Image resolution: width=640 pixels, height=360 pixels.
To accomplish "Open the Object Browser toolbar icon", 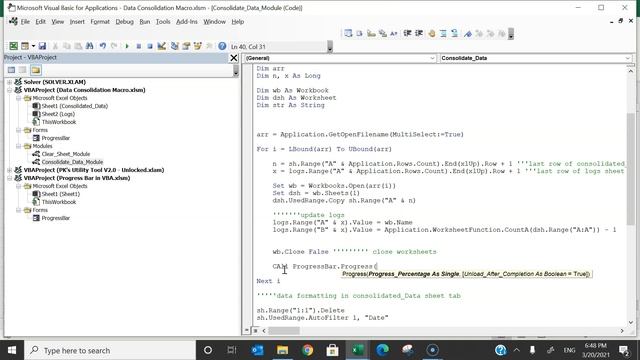I will click(x=198, y=46).
